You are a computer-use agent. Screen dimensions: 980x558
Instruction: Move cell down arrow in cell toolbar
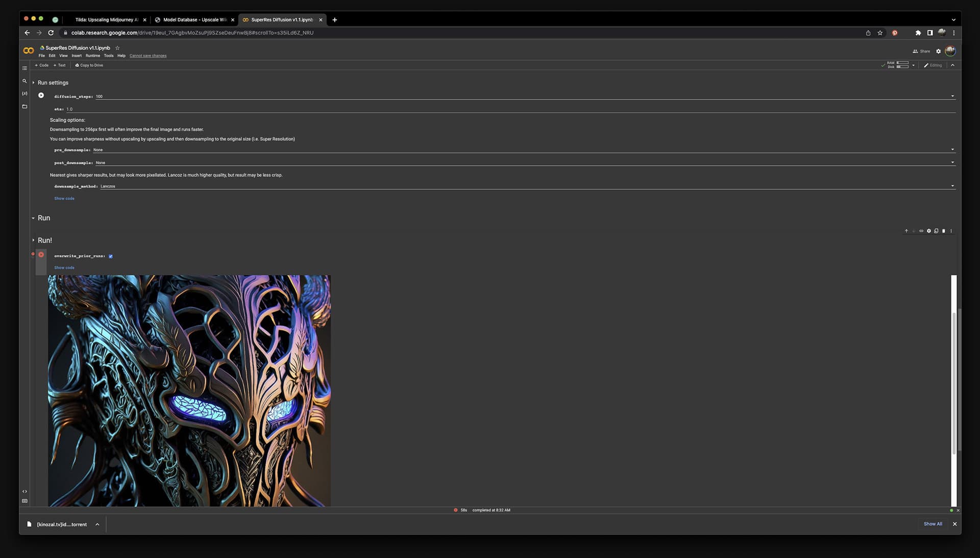[x=914, y=231]
